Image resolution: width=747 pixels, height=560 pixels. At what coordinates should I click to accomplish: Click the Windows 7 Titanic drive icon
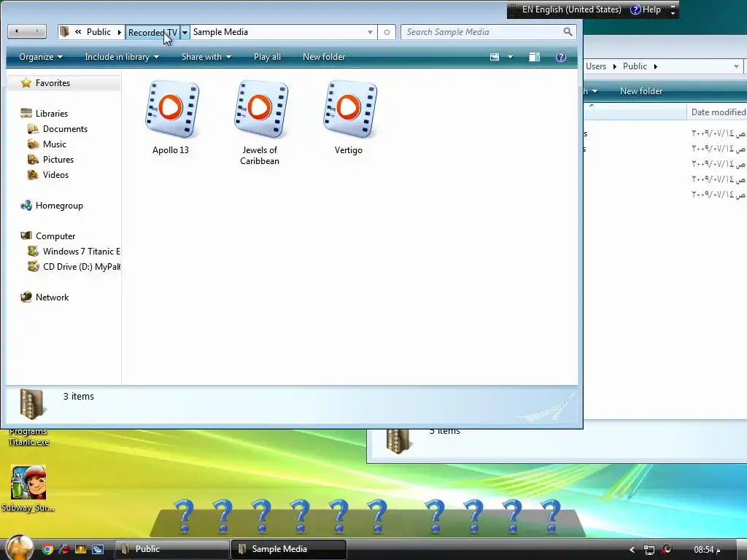click(34, 251)
